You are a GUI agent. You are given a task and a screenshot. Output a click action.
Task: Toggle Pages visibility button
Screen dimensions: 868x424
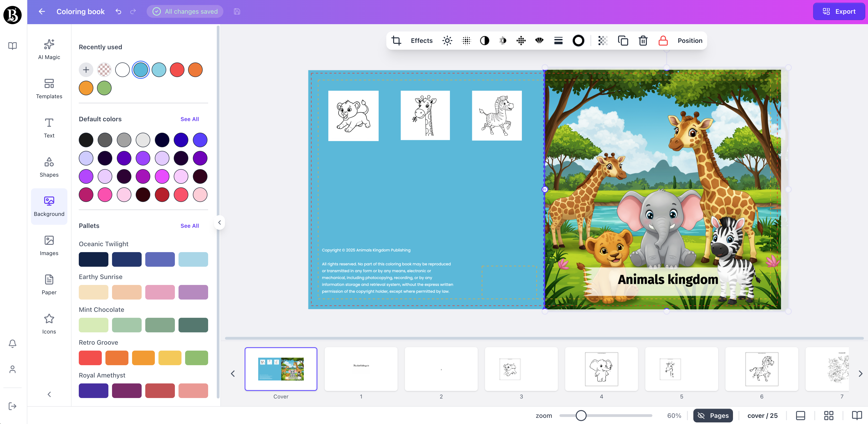point(713,415)
